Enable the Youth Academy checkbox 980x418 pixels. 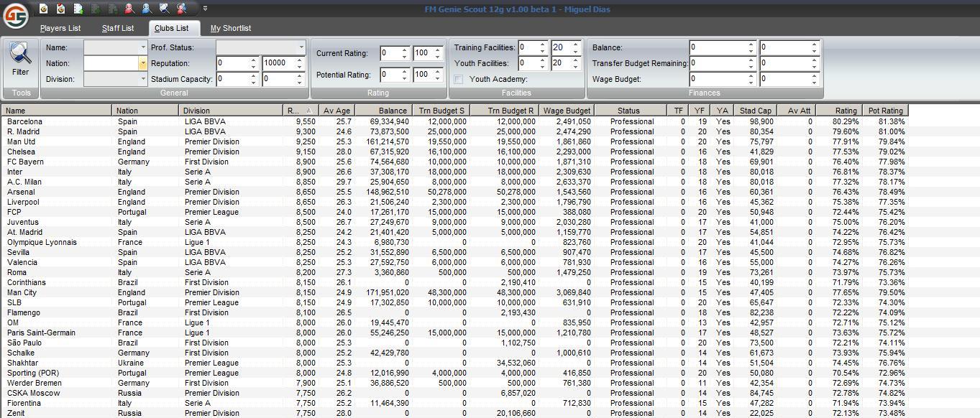click(x=459, y=80)
